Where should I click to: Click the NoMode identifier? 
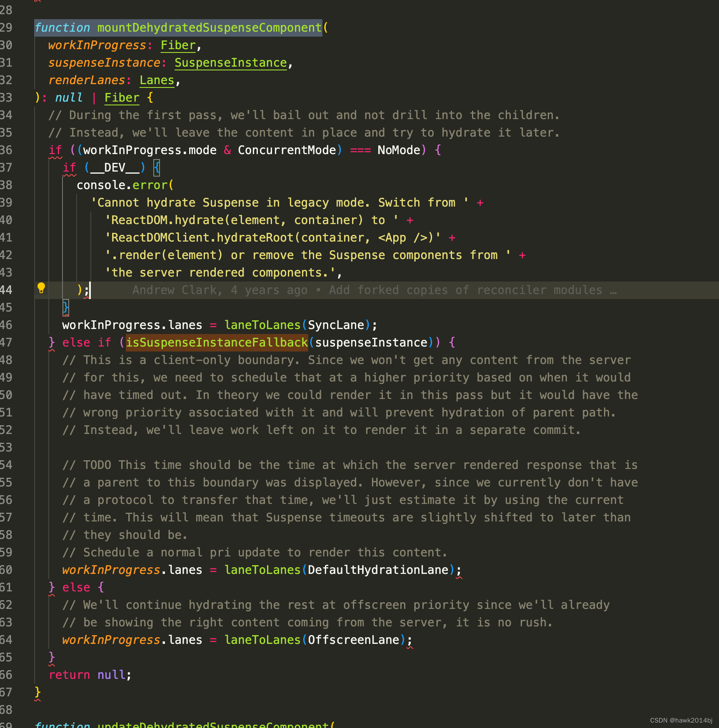click(x=399, y=150)
